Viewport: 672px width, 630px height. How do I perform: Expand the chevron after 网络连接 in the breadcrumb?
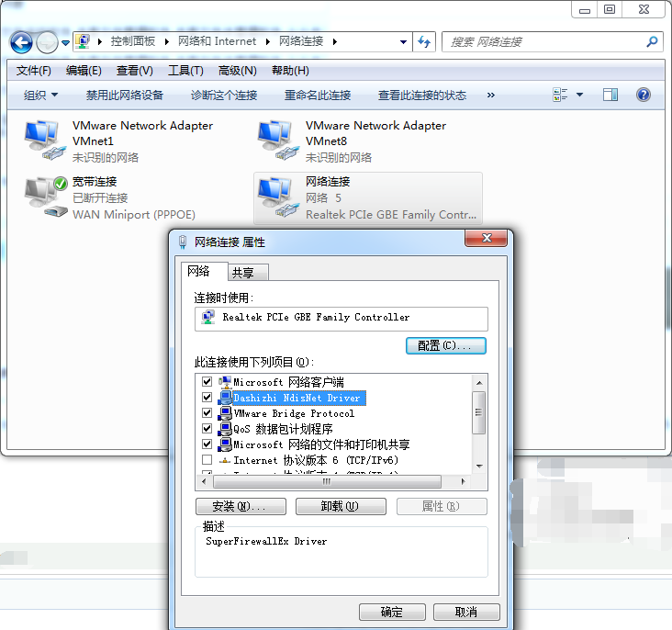[x=335, y=41]
